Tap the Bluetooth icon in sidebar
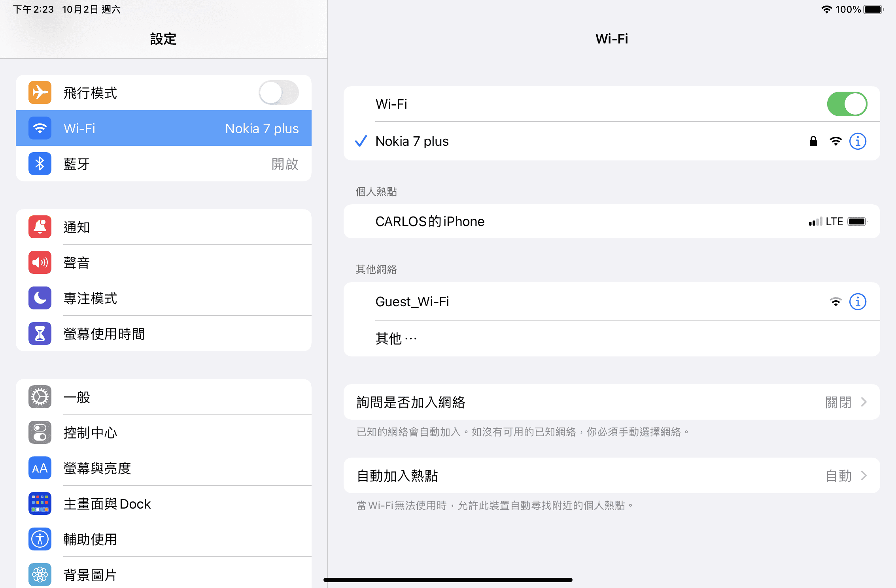The height and width of the screenshot is (588, 896). [40, 164]
